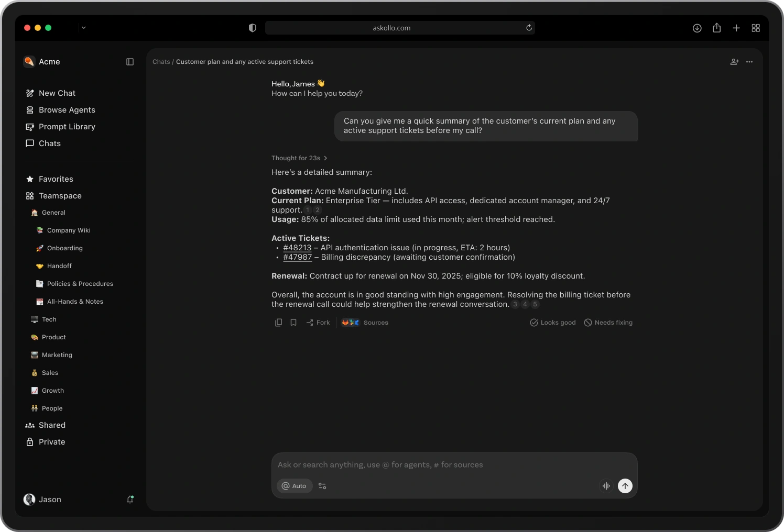Select General teamspace

48,213
